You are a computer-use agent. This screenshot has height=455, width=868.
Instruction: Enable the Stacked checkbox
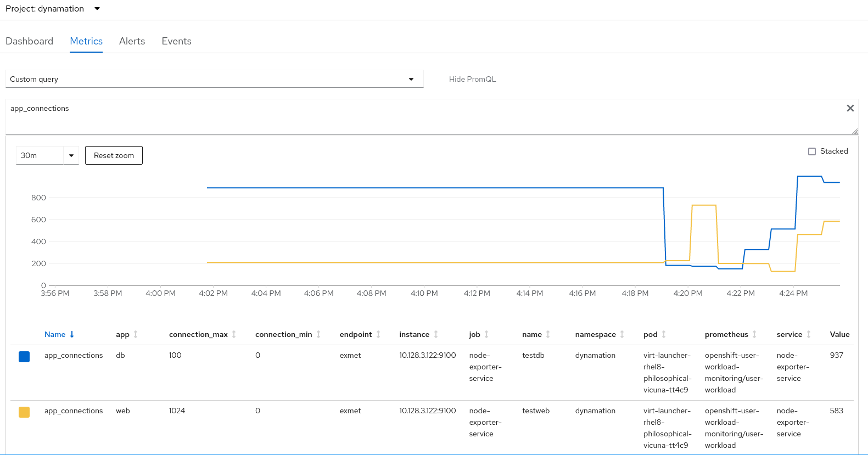812,151
